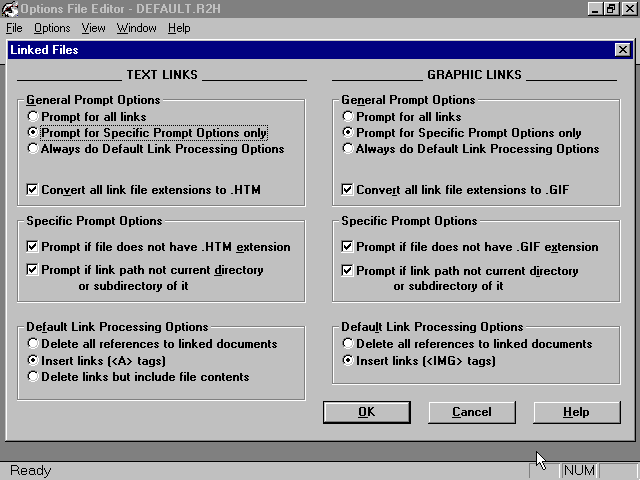Uncheck 'Convert all link file extensions to .GIF'

click(349, 189)
